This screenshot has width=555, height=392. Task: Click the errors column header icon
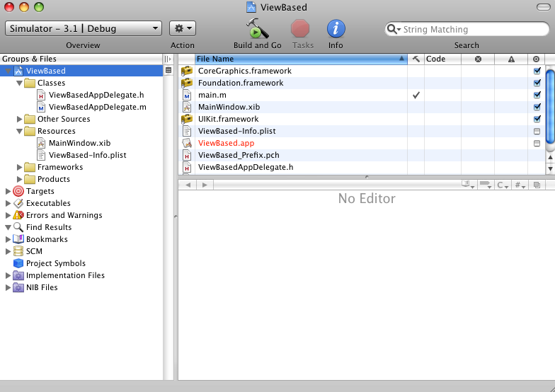tap(478, 59)
